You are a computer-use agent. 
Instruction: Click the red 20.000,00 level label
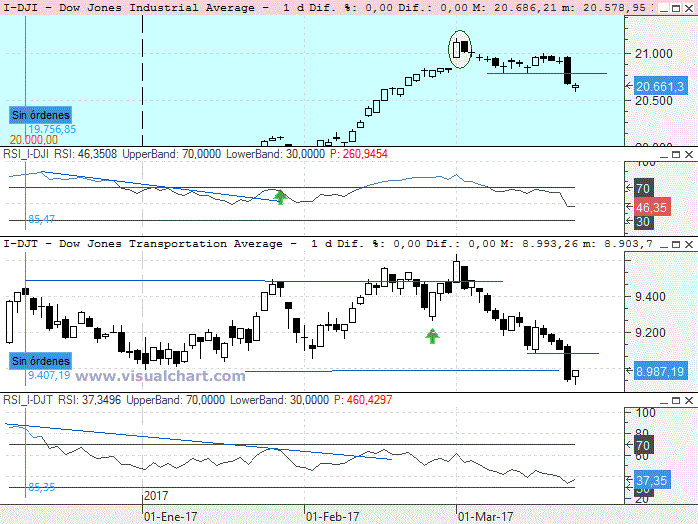[x=34, y=140]
